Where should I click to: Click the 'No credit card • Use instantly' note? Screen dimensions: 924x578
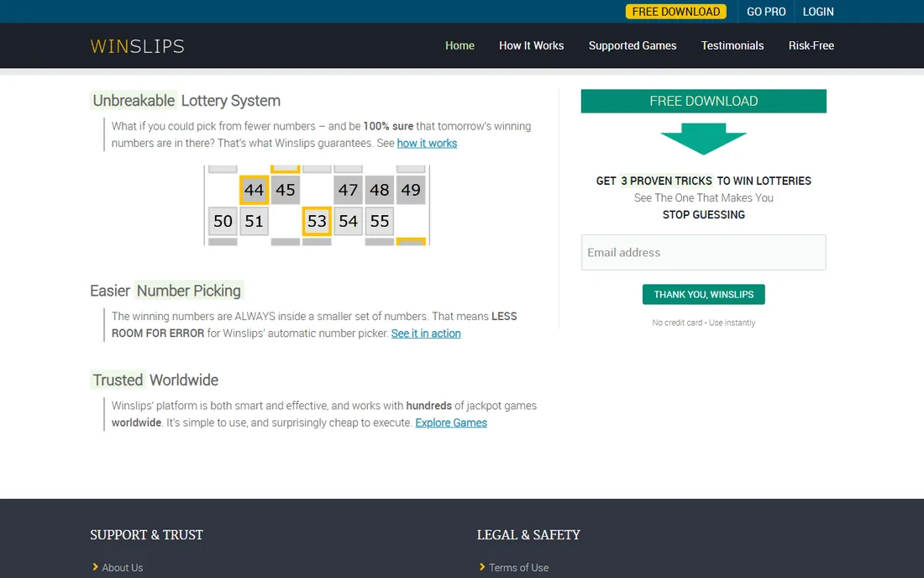pos(704,323)
